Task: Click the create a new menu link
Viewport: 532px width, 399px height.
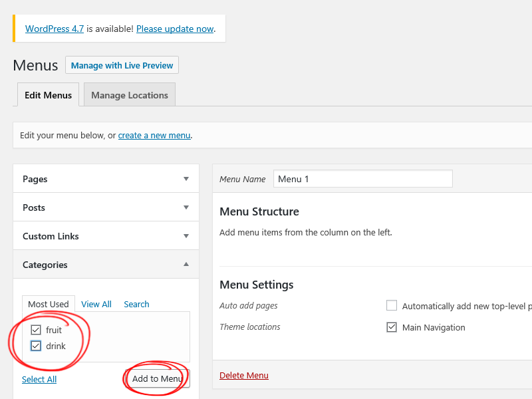Action: click(x=154, y=136)
